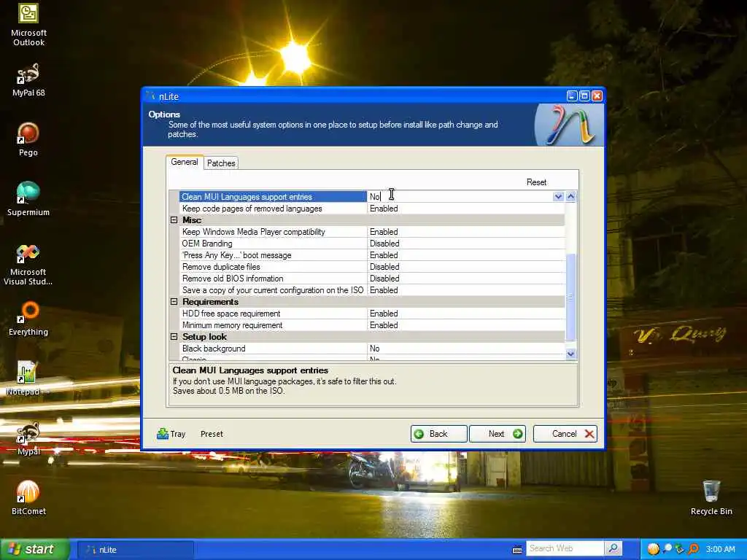Screen dimensions: 747x560
Task: Select the Pego desktop icon
Action: 28,139
